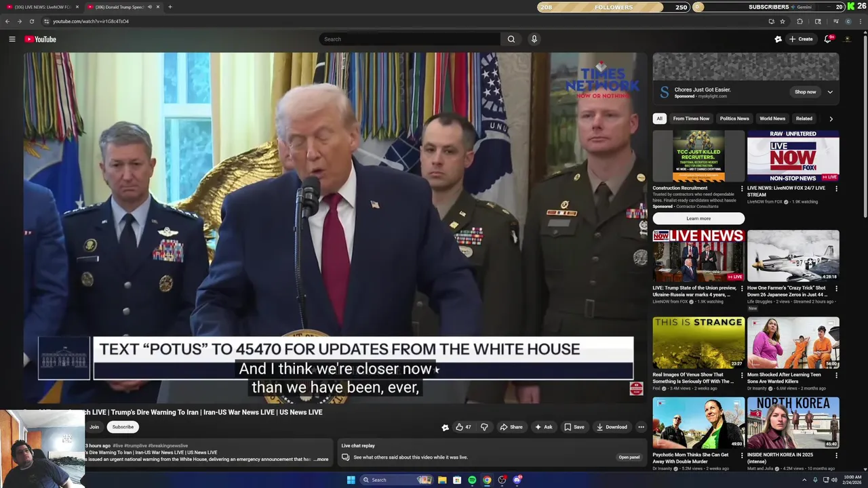This screenshot has width=868, height=488.
Task: Click the search magnifier button
Action: tap(511, 39)
